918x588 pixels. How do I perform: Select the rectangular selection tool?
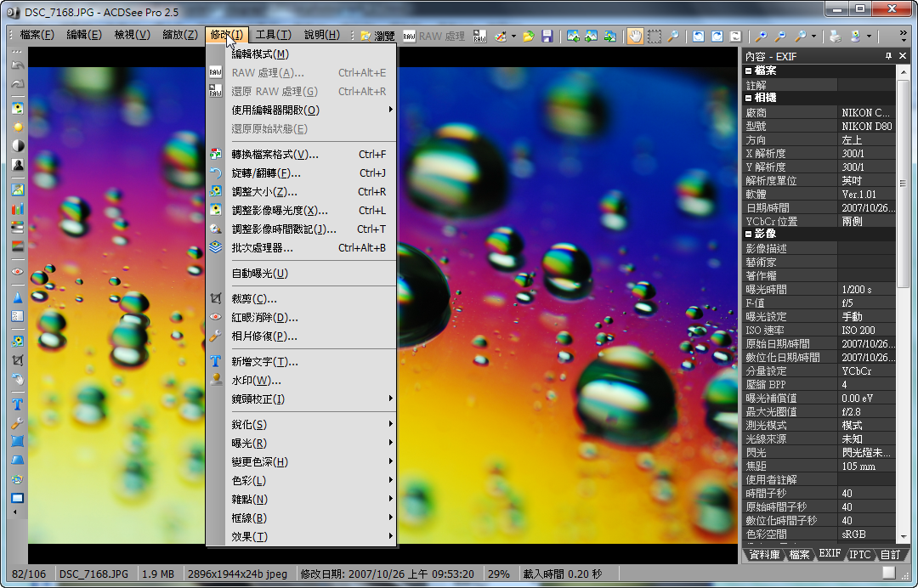[654, 36]
